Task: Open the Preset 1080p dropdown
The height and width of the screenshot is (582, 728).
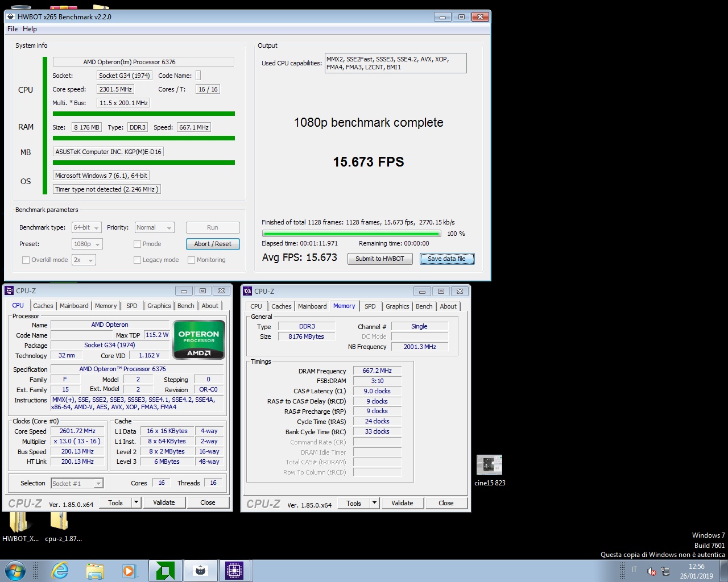Action: 87,244
